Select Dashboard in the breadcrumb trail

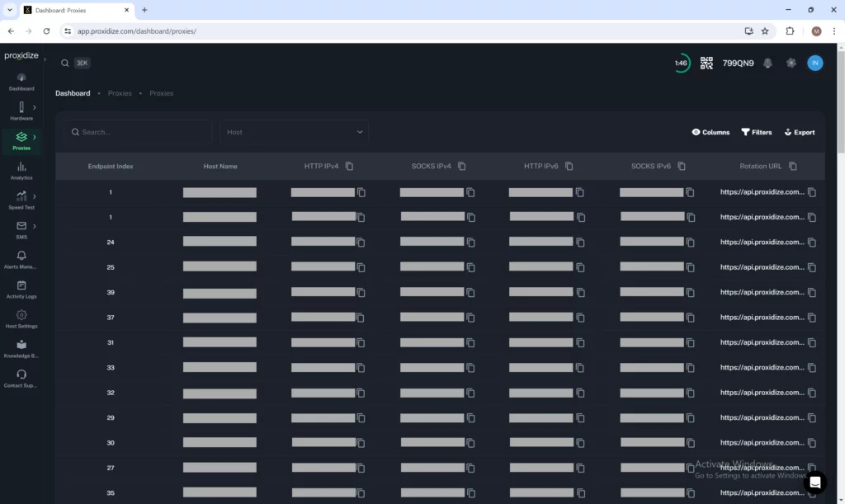click(x=73, y=93)
